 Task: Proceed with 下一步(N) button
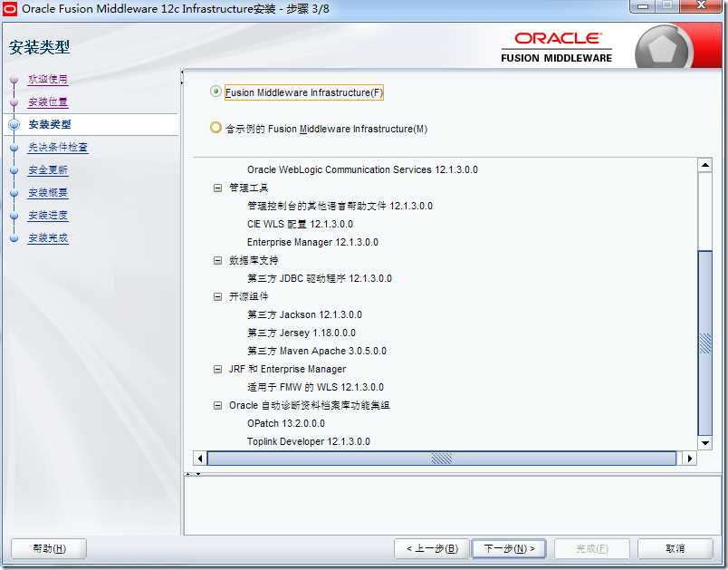(x=509, y=548)
